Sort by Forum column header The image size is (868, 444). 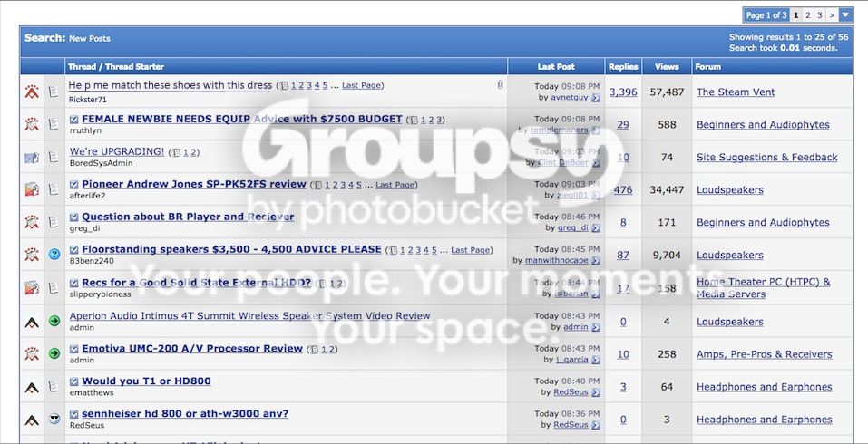click(708, 66)
